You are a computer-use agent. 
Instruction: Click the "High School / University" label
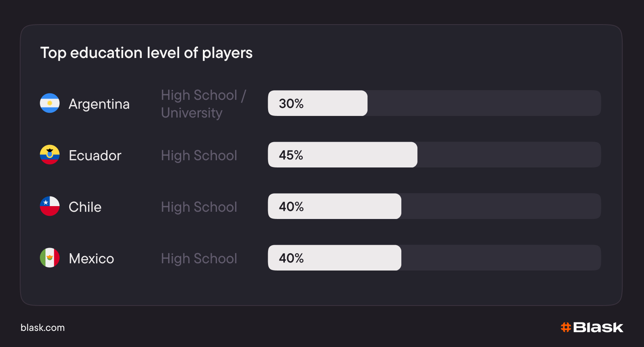(203, 104)
